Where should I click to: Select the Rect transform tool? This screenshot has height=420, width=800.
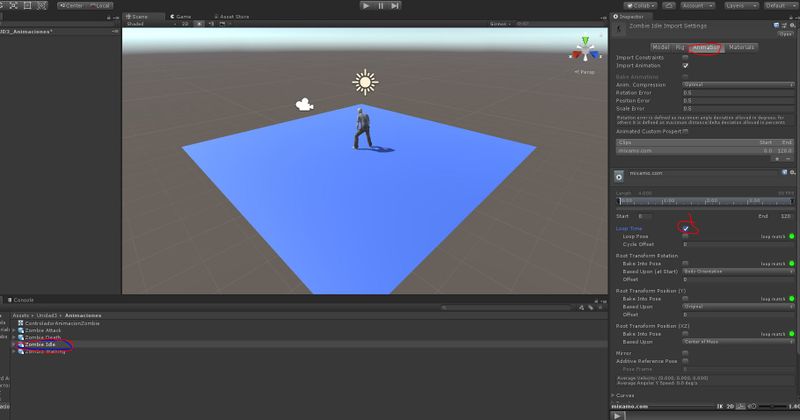click(28, 6)
